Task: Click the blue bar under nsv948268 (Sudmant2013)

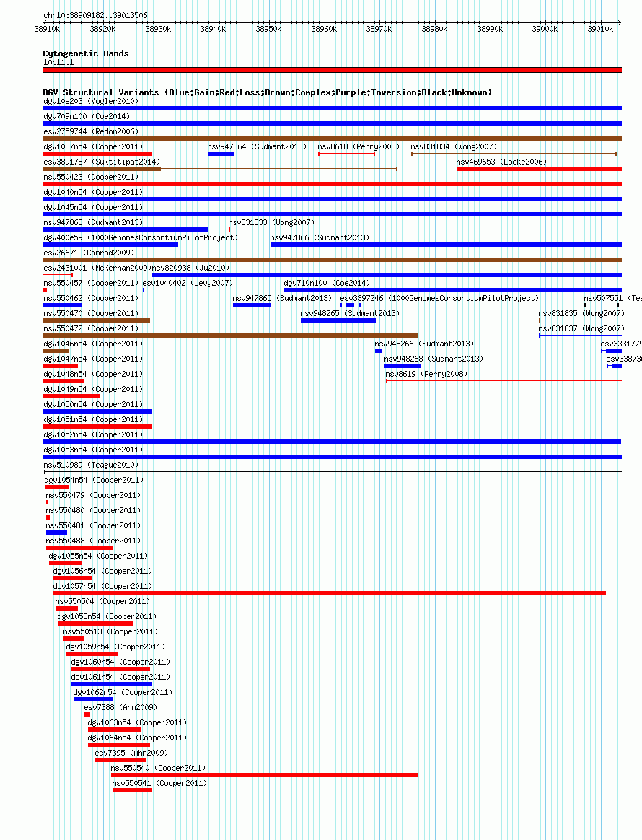Action: coord(403,366)
